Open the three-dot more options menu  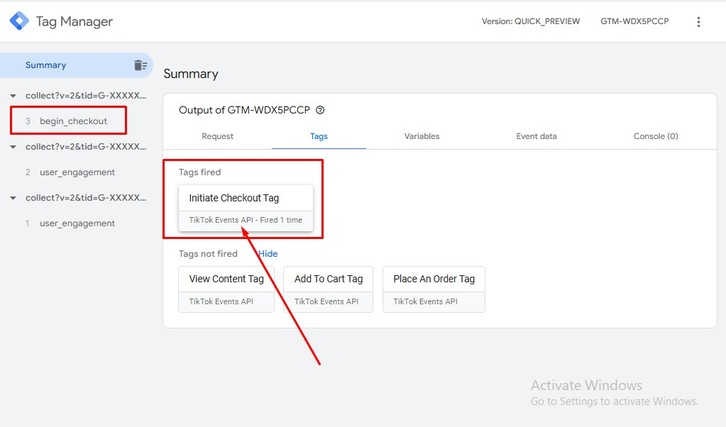pos(698,21)
